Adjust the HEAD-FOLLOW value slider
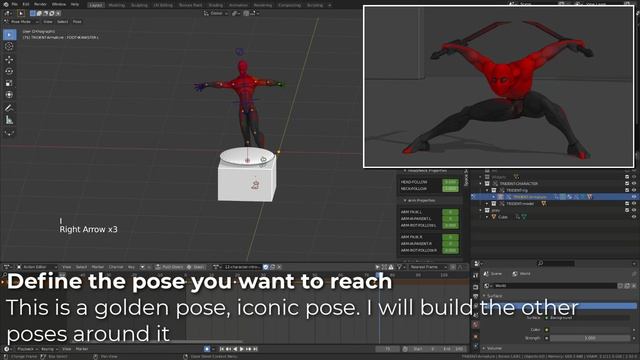This screenshot has height=360, width=640. point(450,182)
